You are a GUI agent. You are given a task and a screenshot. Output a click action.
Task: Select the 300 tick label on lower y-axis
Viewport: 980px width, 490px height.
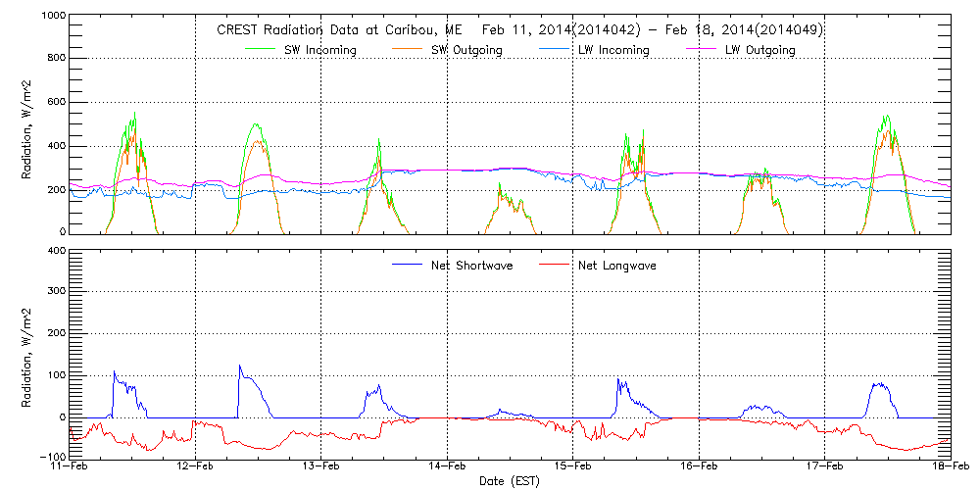tap(57, 292)
